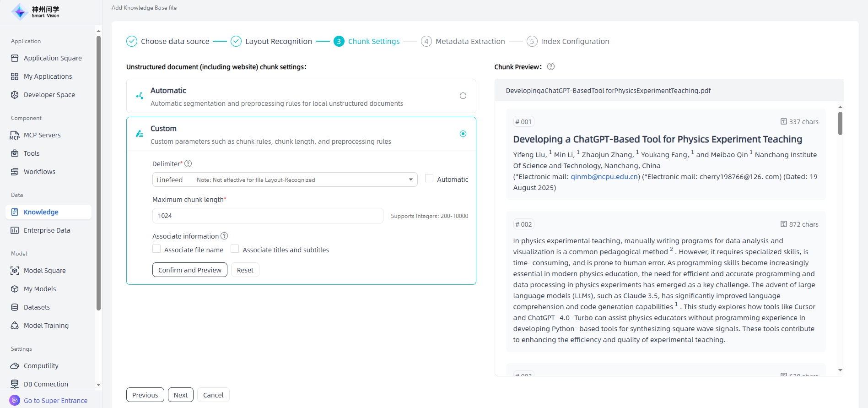Check the Associate file name option
The width and height of the screenshot is (868, 408).
156,249
